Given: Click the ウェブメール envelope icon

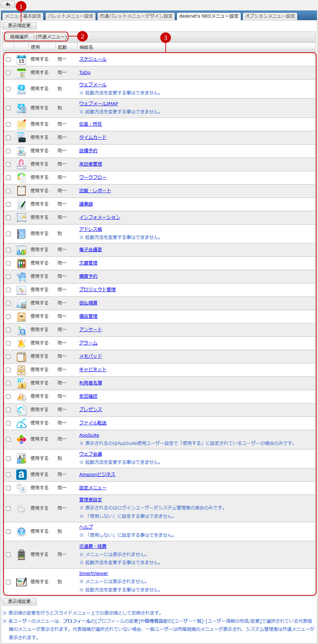Looking at the screenshot, I should 21,89.
